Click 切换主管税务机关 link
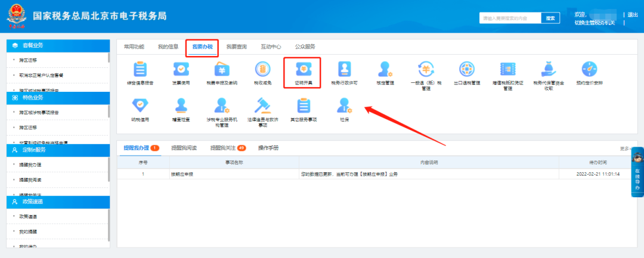 click(x=595, y=23)
